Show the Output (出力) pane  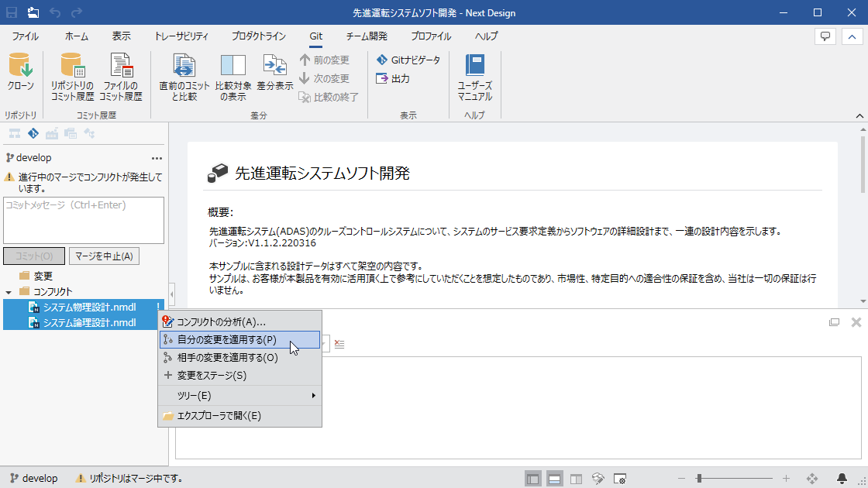click(392, 78)
